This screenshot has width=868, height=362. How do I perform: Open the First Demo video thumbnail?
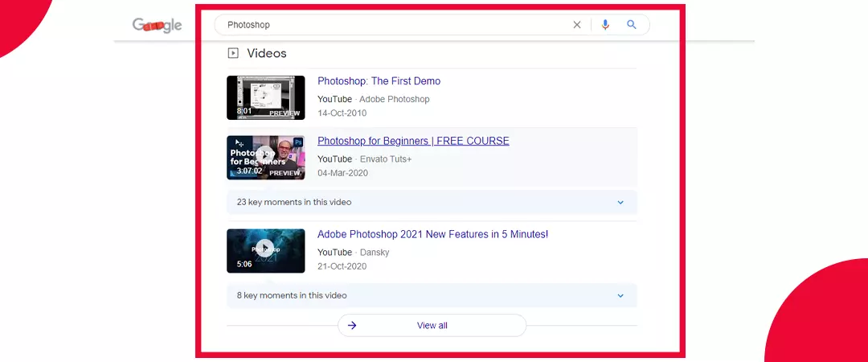tap(266, 97)
